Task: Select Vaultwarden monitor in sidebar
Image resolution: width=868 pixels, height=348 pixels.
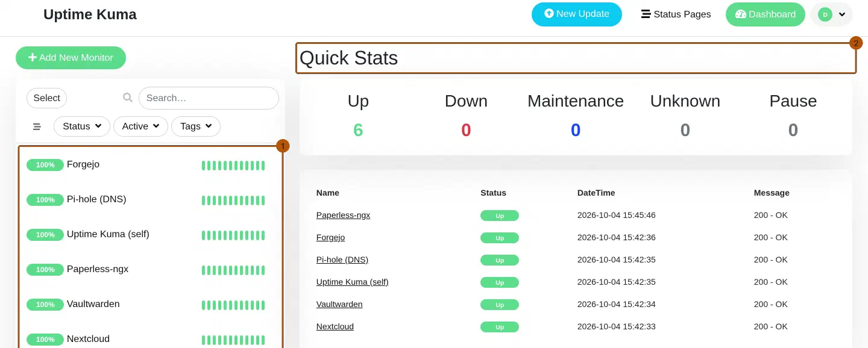Action: (150, 305)
